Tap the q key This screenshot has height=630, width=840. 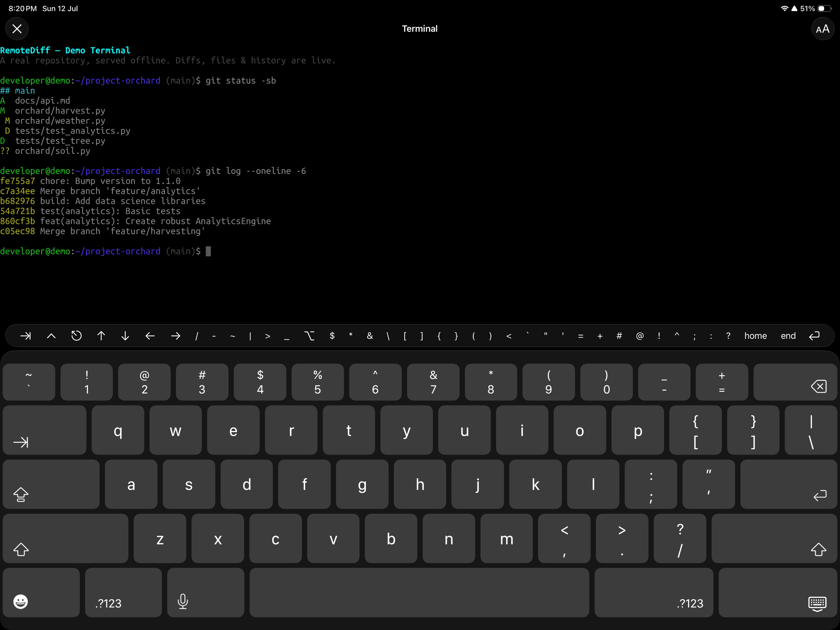118,430
